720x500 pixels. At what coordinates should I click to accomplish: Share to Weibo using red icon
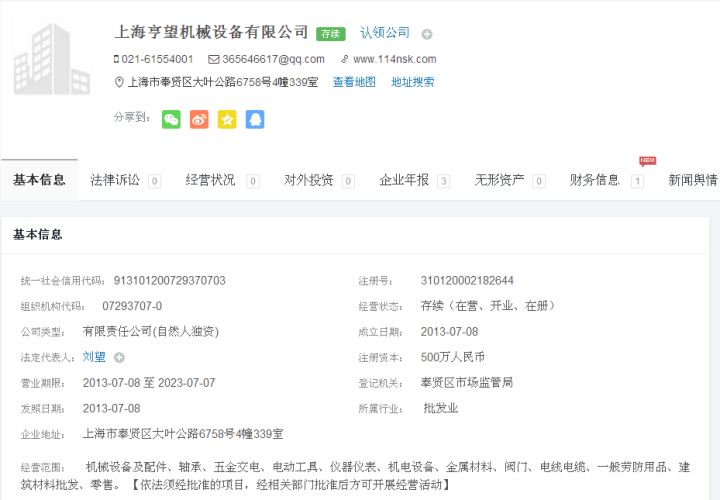pos(199,119)
